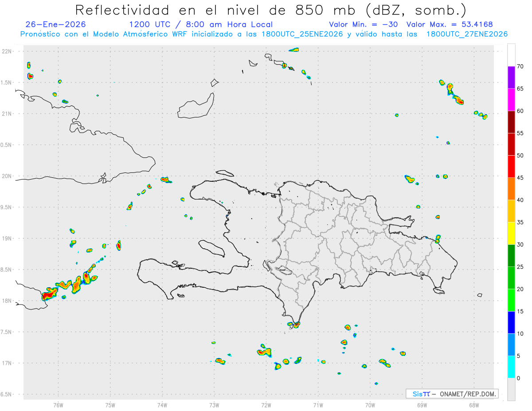Click the '72W' longitude axis label

tap(266, 405)
